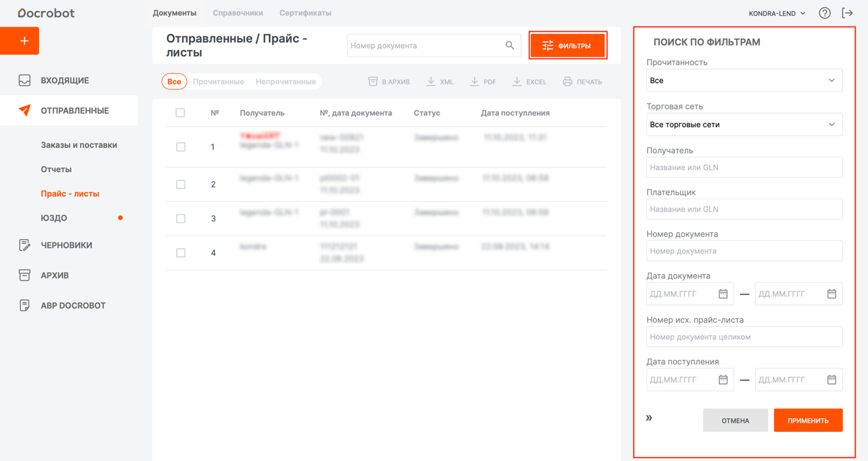The width and height of the screenshot is (868, 461).
Task: Click the orange plus create button
Action: (x=20, y=41)
